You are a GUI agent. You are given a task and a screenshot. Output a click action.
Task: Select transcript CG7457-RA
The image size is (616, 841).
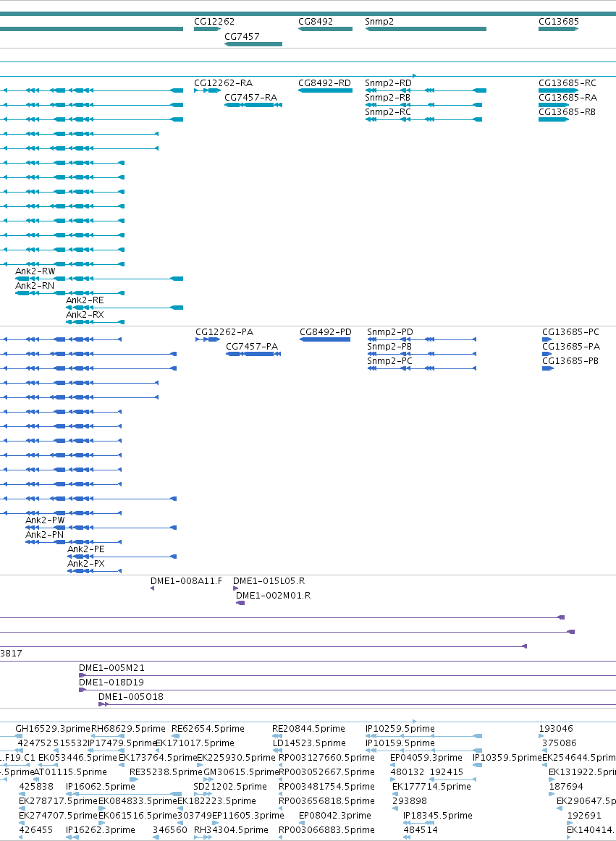click(250, 98)
